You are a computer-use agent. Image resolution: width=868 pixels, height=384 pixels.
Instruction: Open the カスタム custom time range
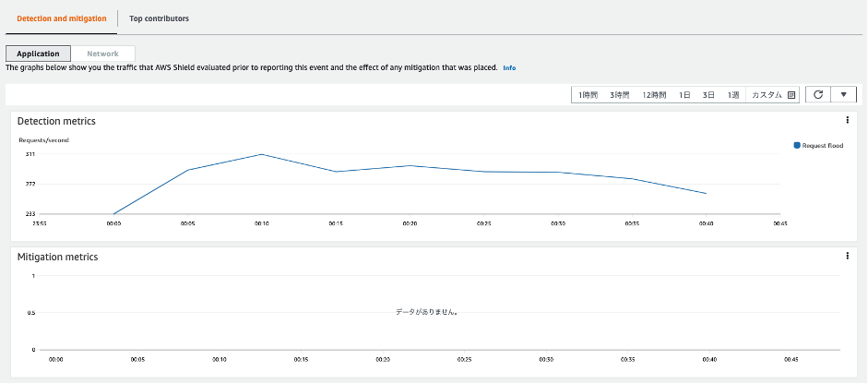coord(767,95)
